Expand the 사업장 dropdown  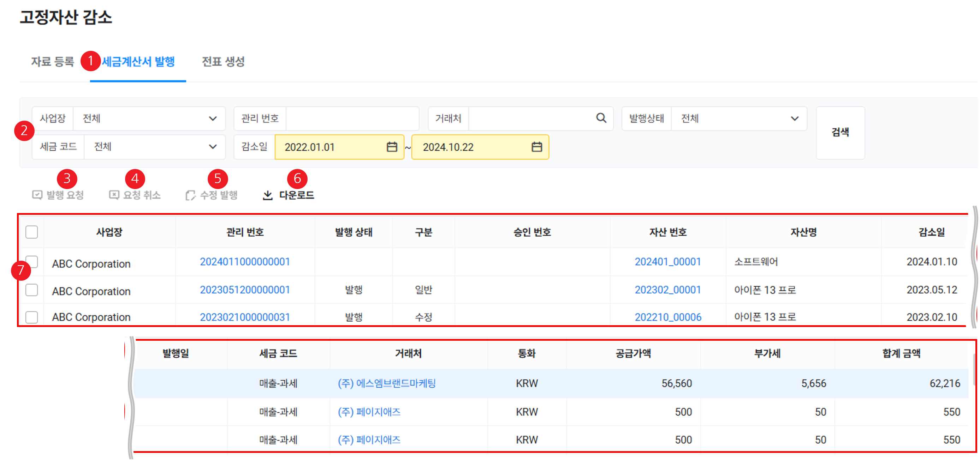[213, 119]
